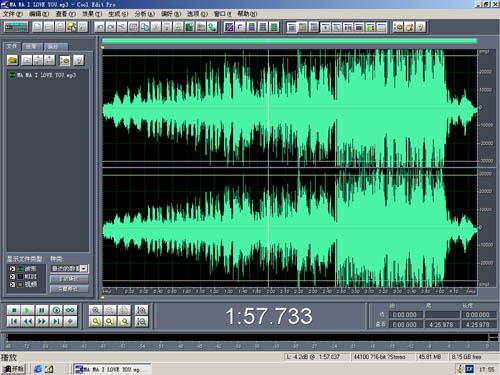The width and height of the screenshot is (500, 375).
Task: Open the 文件 (File) menu
Action: (x=13, y=14)
